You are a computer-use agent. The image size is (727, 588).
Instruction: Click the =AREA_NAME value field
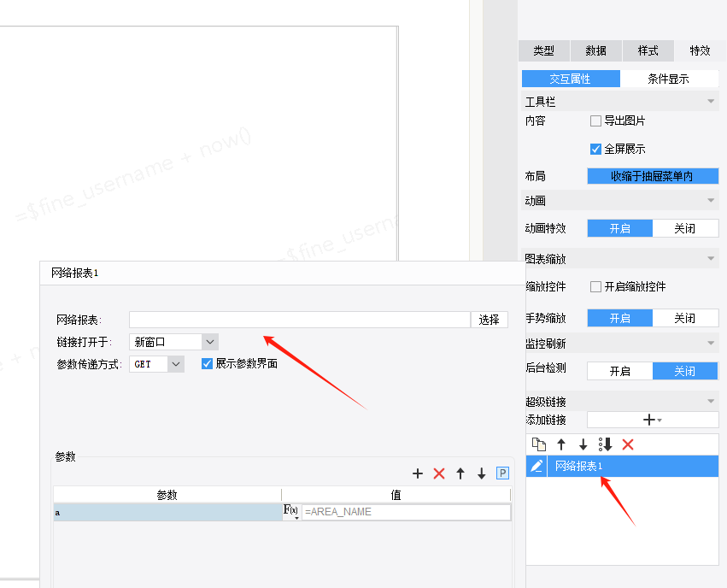[406, 512]
